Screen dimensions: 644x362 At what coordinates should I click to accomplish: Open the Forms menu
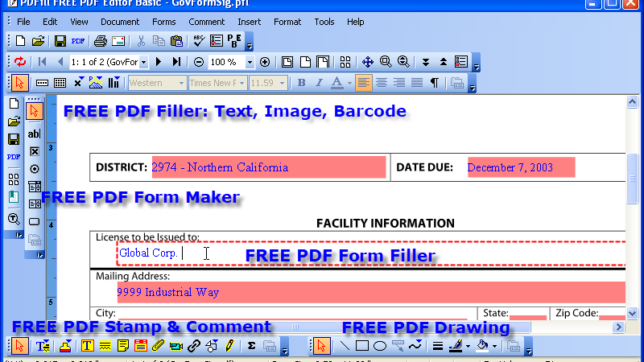coord(164,22)
